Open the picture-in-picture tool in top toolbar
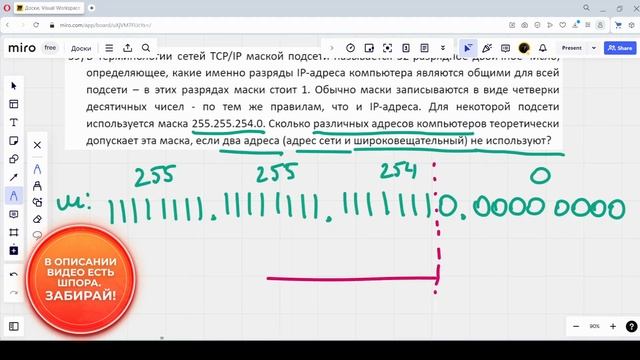640x360 pixels. click(369, 48)
